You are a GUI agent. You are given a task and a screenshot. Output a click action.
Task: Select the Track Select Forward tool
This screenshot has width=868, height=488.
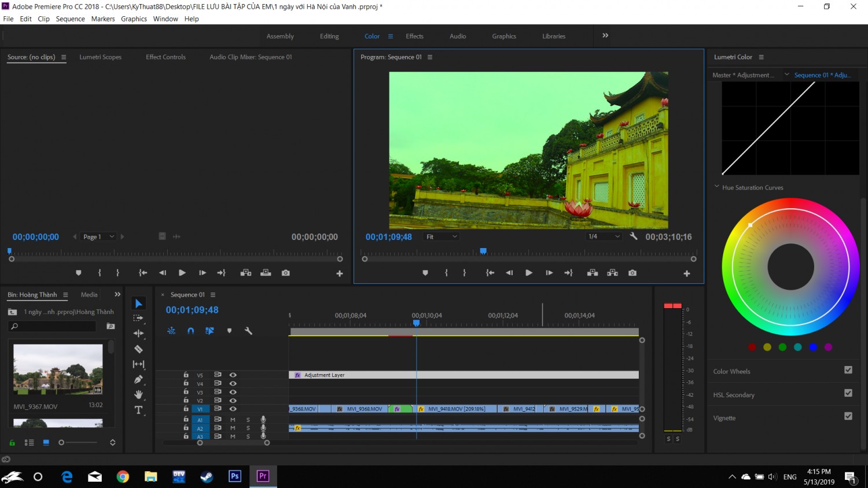point(138,318)
